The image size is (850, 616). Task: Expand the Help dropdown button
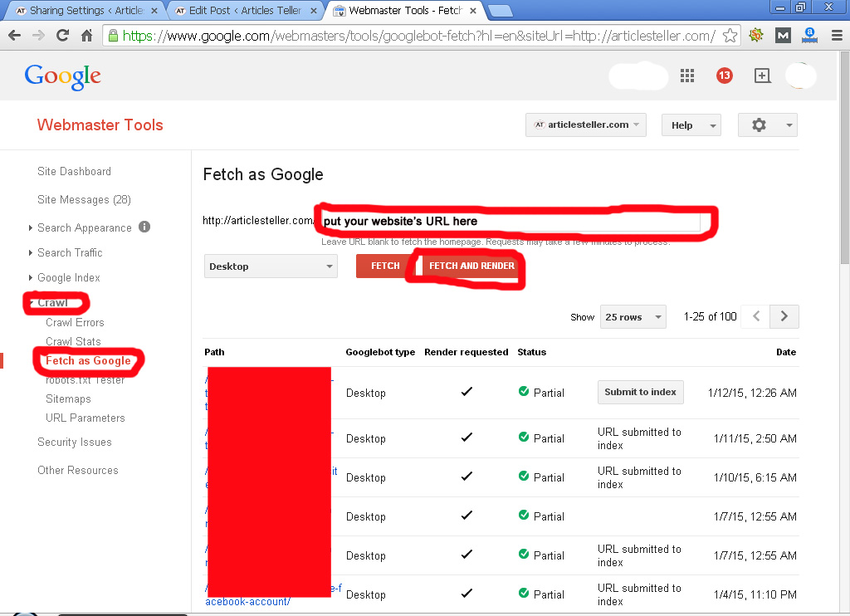point(691,125)
